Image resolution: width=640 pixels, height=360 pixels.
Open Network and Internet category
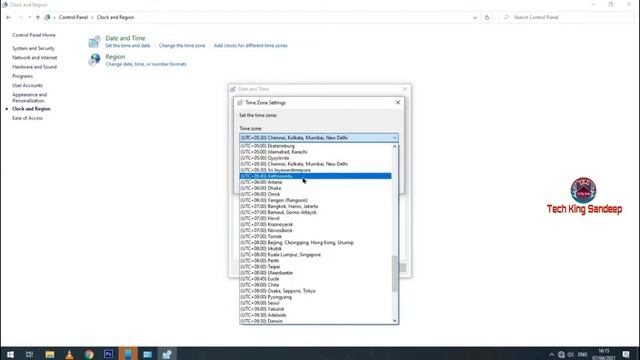[35, 58]
